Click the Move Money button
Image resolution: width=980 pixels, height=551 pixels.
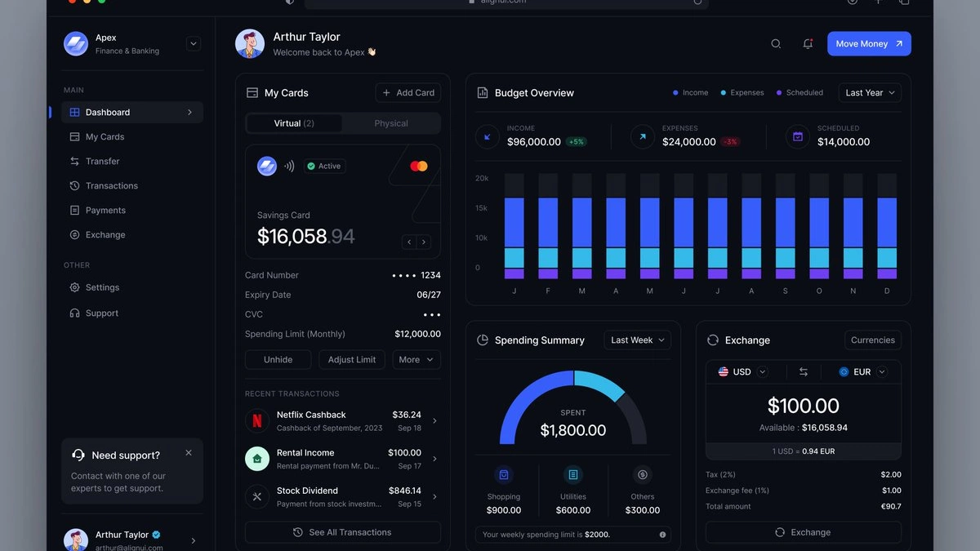coord(869,44)
